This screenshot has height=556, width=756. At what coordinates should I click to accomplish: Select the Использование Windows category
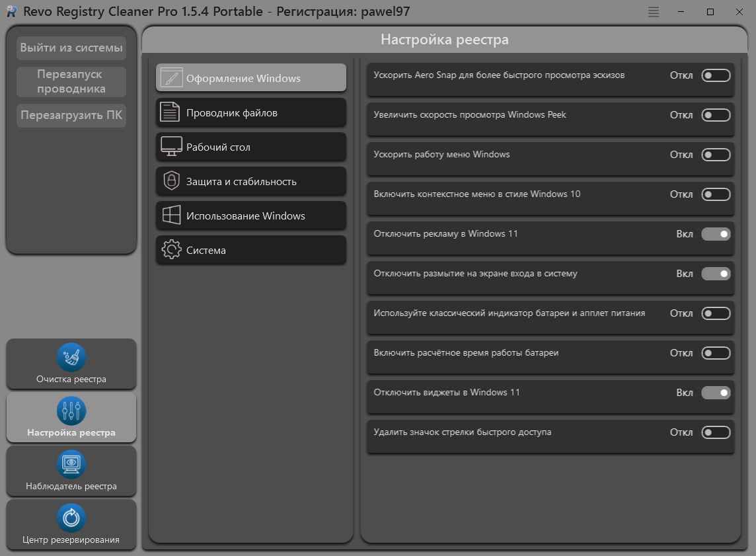(250, 215)
